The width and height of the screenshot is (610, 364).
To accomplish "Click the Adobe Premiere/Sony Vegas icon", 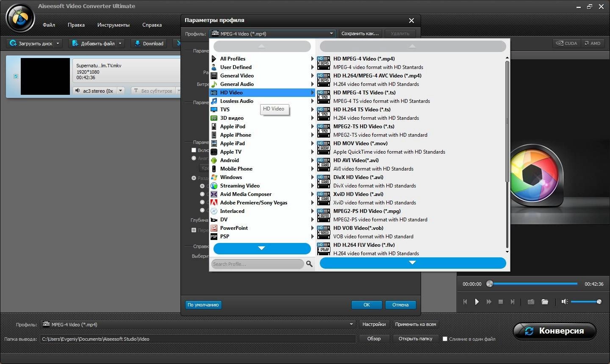I will coord(214,203).
